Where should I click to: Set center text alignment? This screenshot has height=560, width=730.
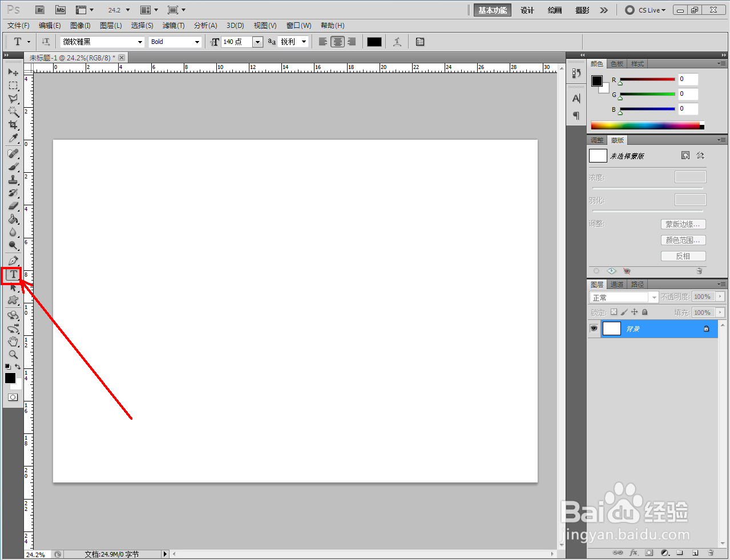click(x=338, y=42)
